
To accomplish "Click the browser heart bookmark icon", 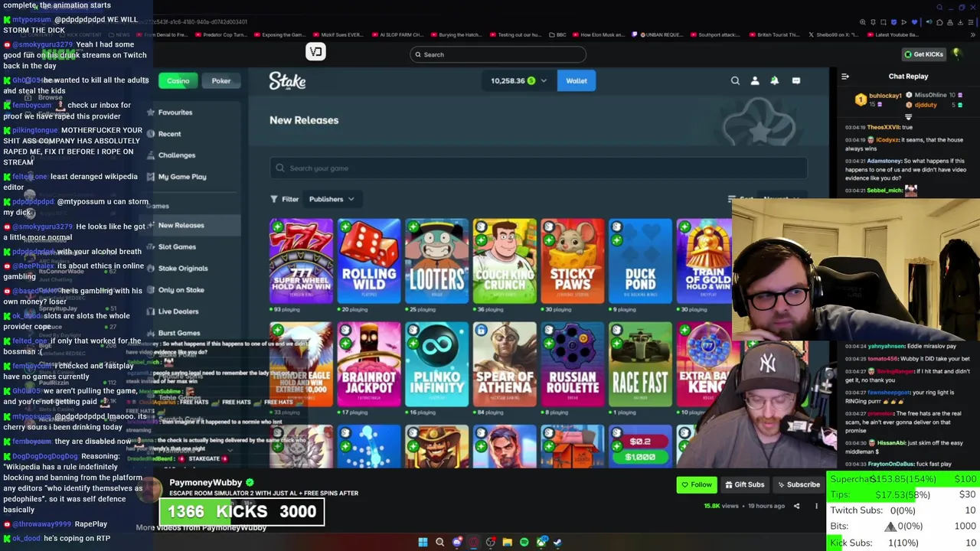I will (913, 22).
